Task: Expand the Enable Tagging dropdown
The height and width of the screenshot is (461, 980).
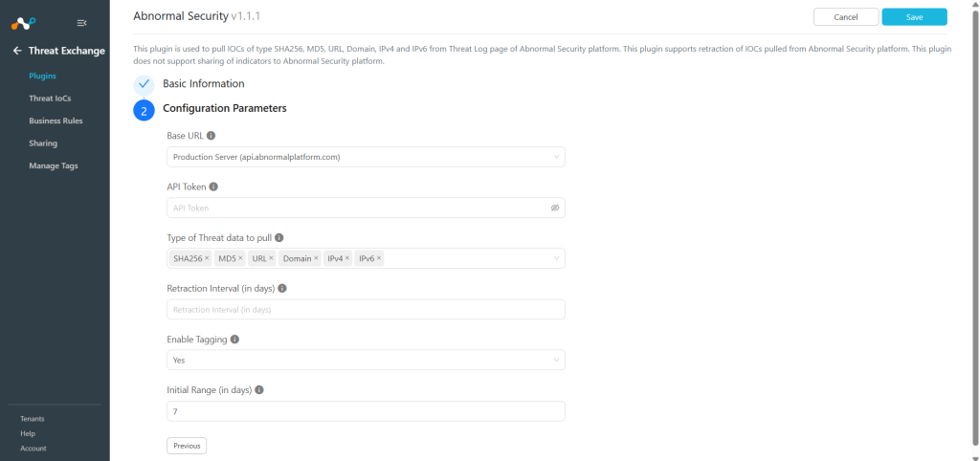Action: click(366, 360)
